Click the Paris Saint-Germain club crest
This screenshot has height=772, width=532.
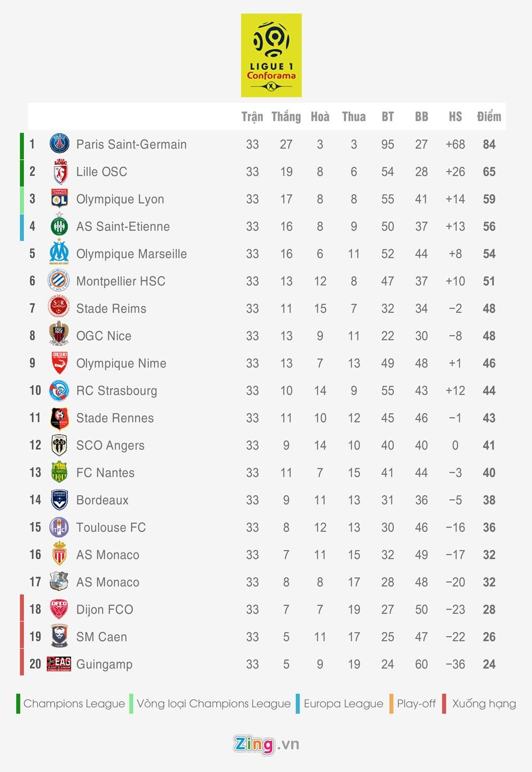click(59, 144)
